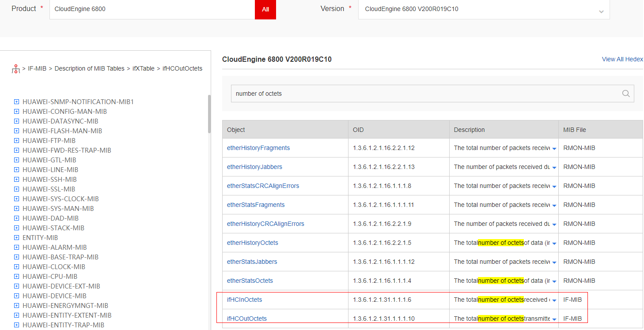This screenshot has height=330, width=644.
Task: Select HUAWEI-DEVICE-MIB tree item
Action: 54,296
